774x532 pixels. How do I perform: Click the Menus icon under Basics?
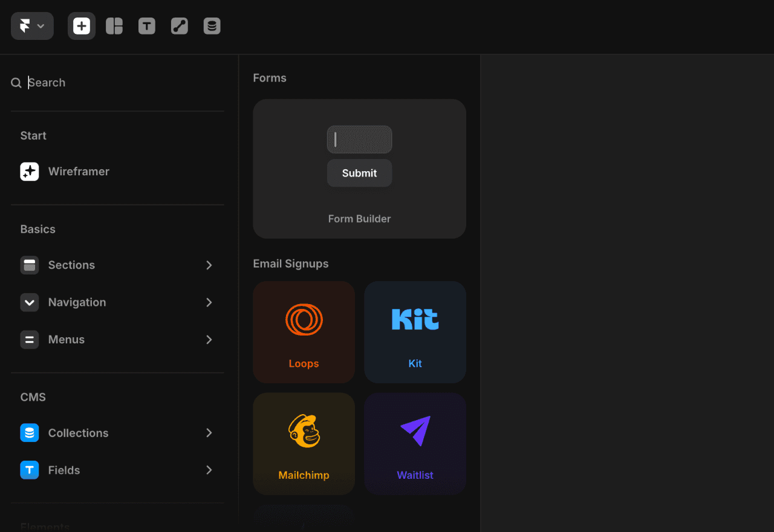[x=30, y=340]
